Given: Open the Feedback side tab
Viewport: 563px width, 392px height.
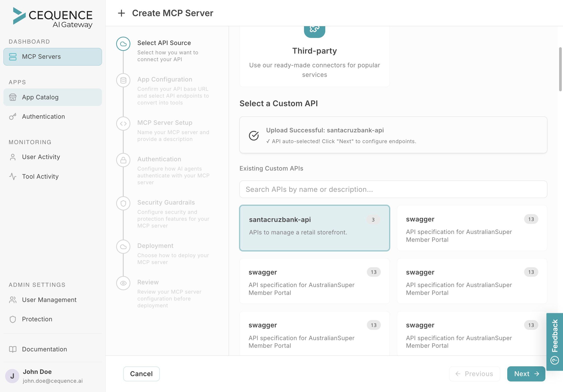Looking at the screenshot, I should (555, 341).
